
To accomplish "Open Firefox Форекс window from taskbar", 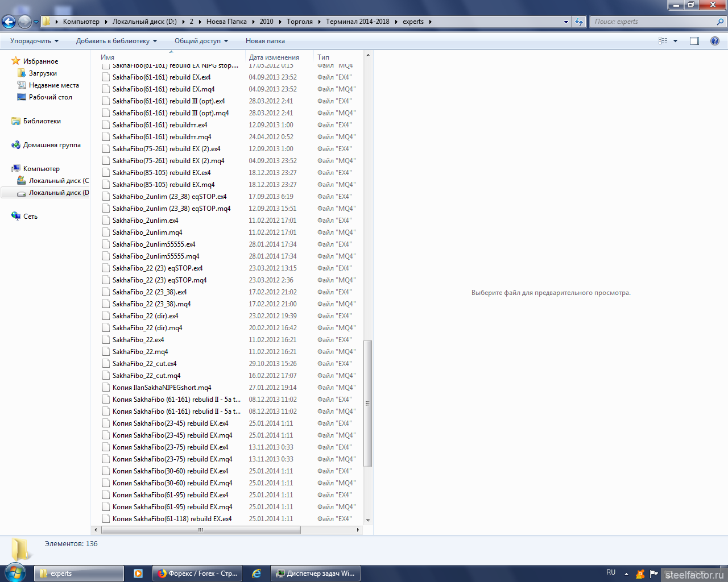I will [x=197, y=573].
